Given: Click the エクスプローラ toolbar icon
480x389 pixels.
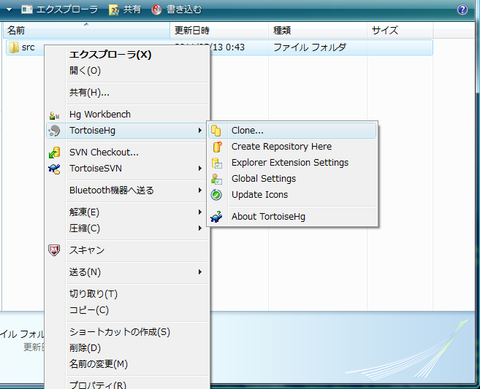Looking at the screenshot, I should [x=27, y=10].
